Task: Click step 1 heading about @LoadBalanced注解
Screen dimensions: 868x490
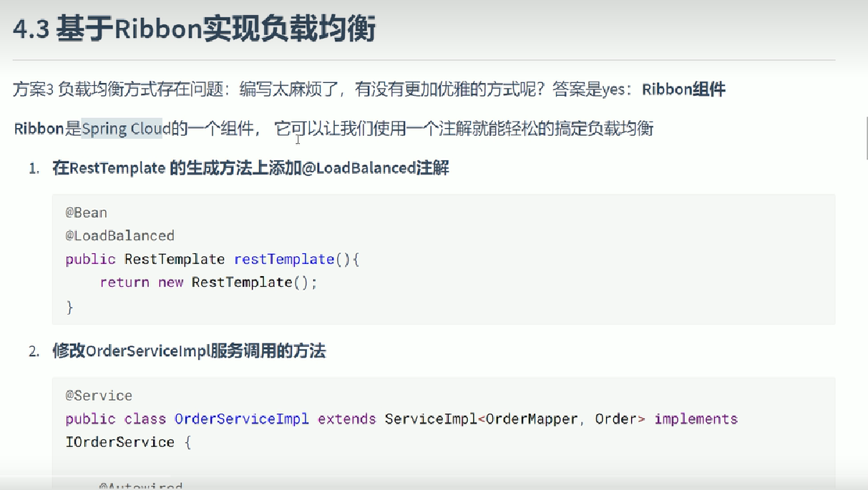Action: coord(250,169)
